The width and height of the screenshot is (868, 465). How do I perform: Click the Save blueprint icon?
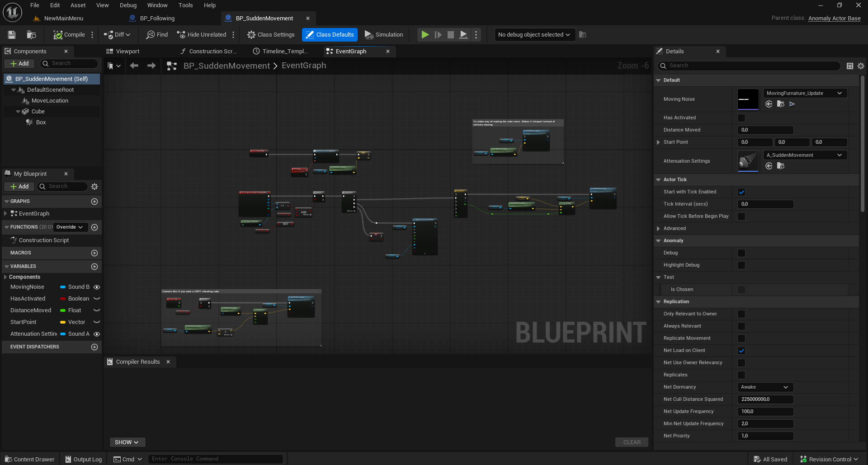(x=12, y=35)
